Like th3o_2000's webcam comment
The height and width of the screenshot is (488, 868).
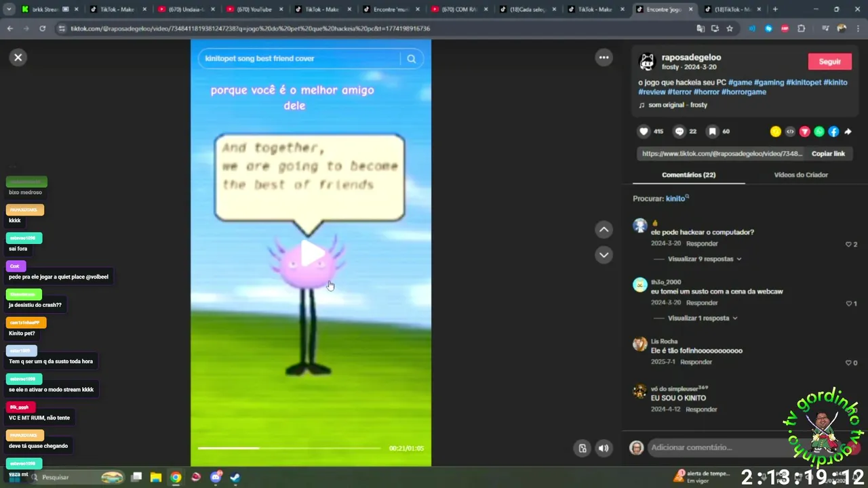click(848, 304)
